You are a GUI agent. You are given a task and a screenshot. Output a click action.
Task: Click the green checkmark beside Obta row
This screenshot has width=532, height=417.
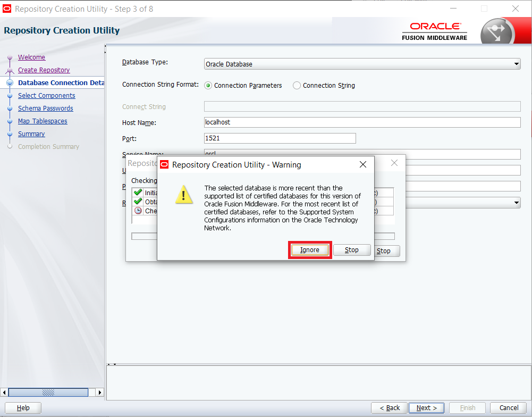(138, 202)
